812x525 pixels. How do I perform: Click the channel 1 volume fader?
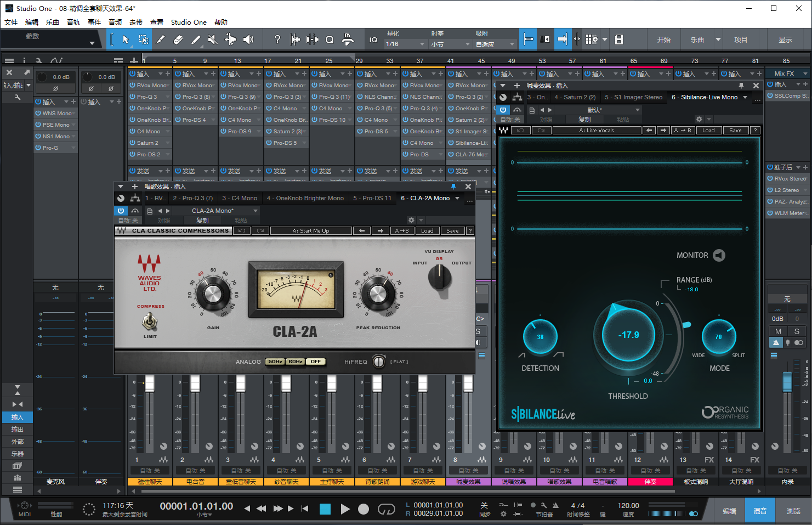pos(150,383)
